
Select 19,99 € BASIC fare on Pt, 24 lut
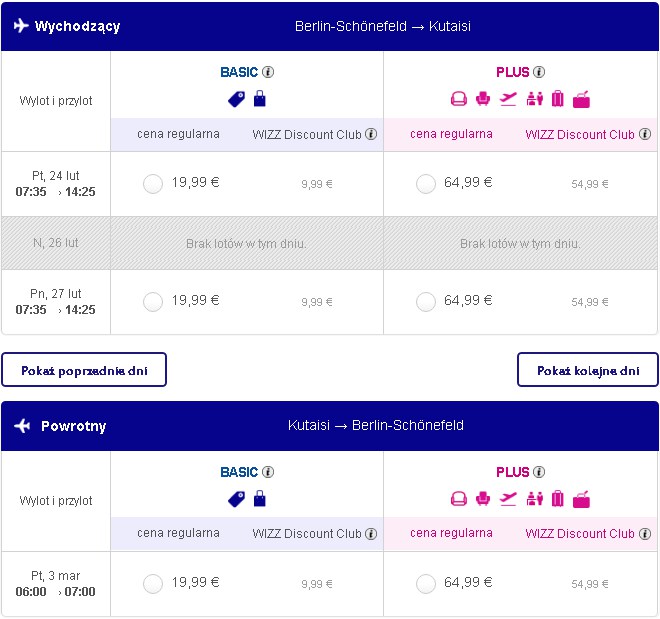(x=153, y=184)
